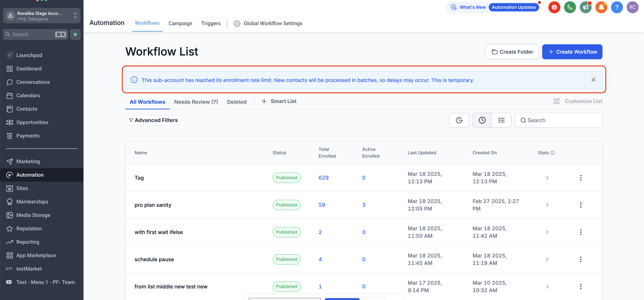Click the recently updated clock-arrow icon
The image size is (644, 300).
(459, 120)
